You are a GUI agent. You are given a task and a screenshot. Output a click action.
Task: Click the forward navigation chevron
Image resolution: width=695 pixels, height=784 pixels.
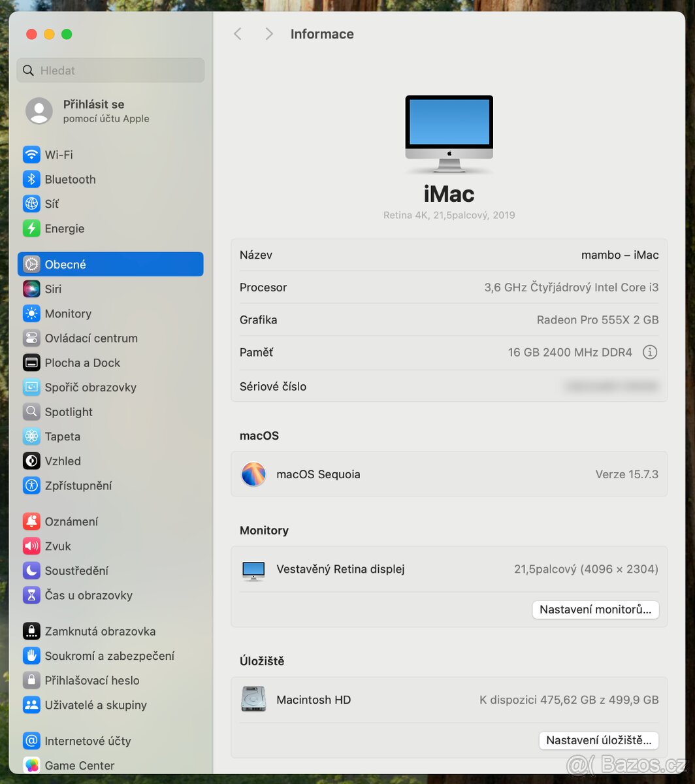[269, 33]
